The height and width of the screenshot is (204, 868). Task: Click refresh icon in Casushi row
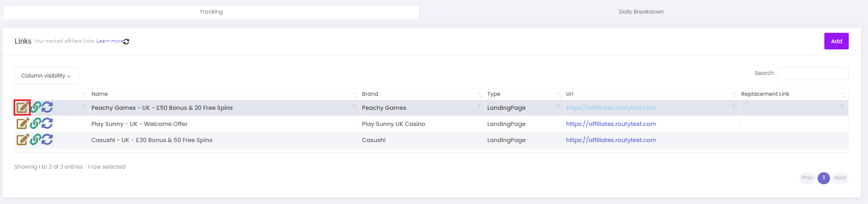(x=47, y=140)
